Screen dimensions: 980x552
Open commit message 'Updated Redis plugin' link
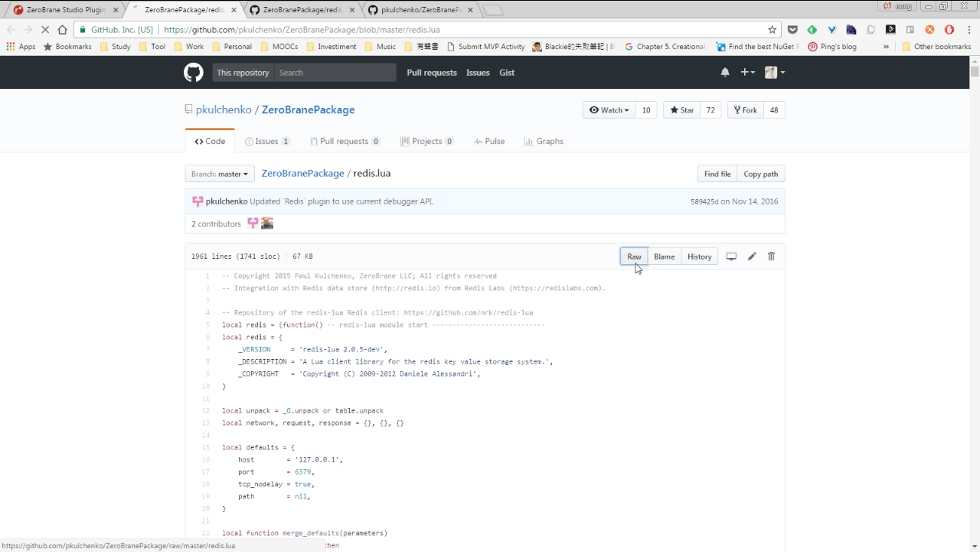click(341, 201)
